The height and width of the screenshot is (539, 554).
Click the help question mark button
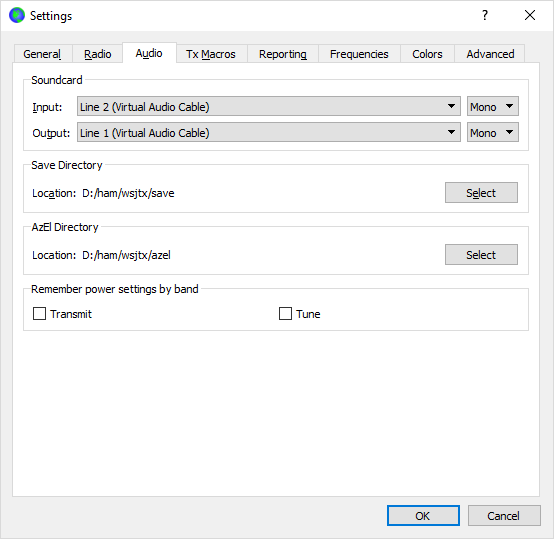coord(485,15)
